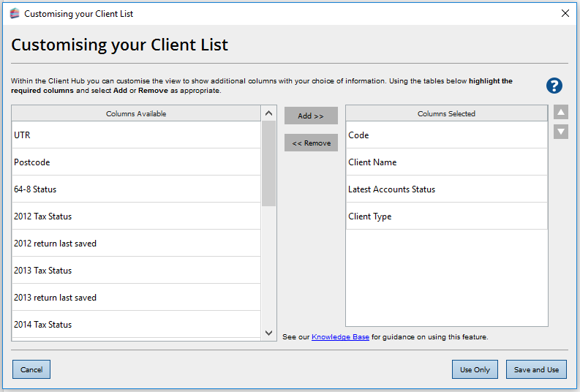
Task: Choose the 64-8 Status column
Action: click(x=136, y=189)
